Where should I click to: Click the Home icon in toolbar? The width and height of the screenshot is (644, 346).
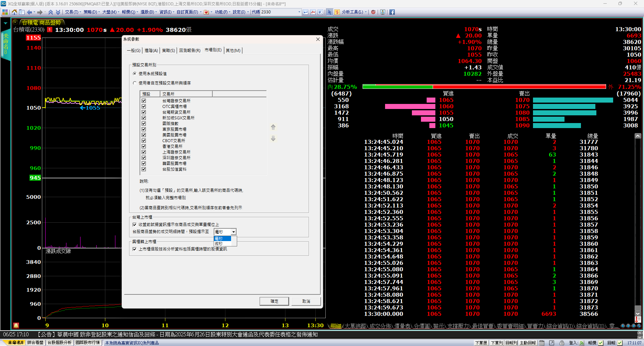[x=14, y=12]
